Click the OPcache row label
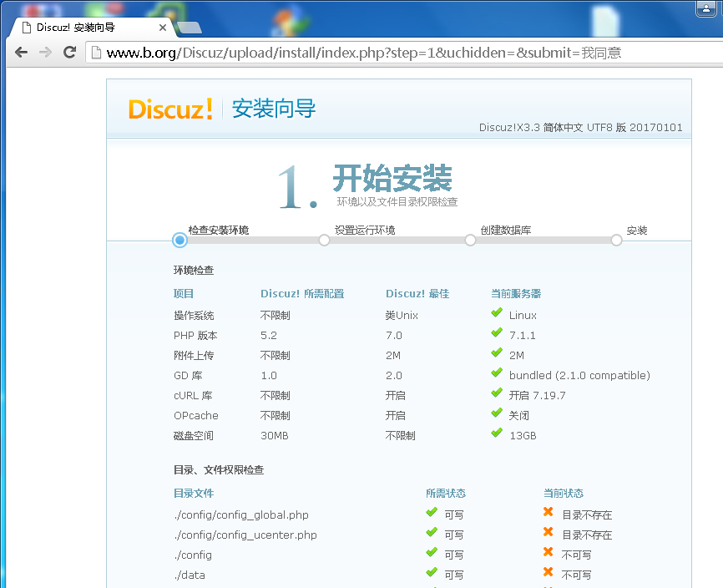This screenshot has height=588, width=723. (196, 416)
